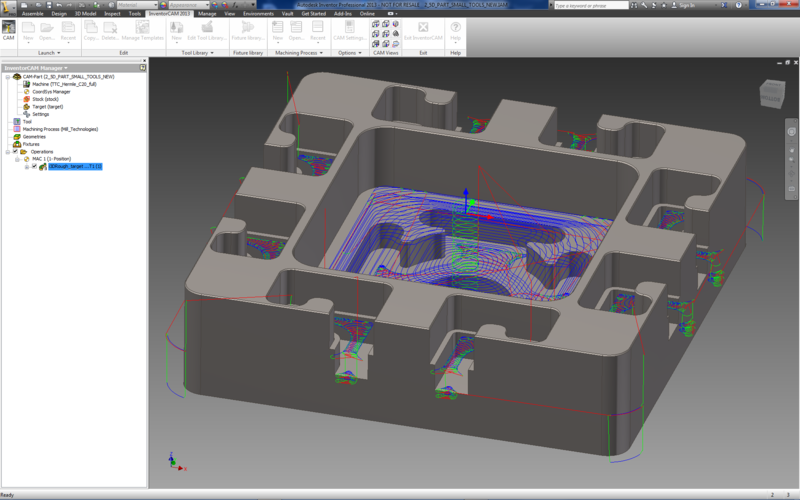Select the Geometries node in the tree
This screenshot has width=800, height=500.
pyautogui.click(x=34, y=136)
